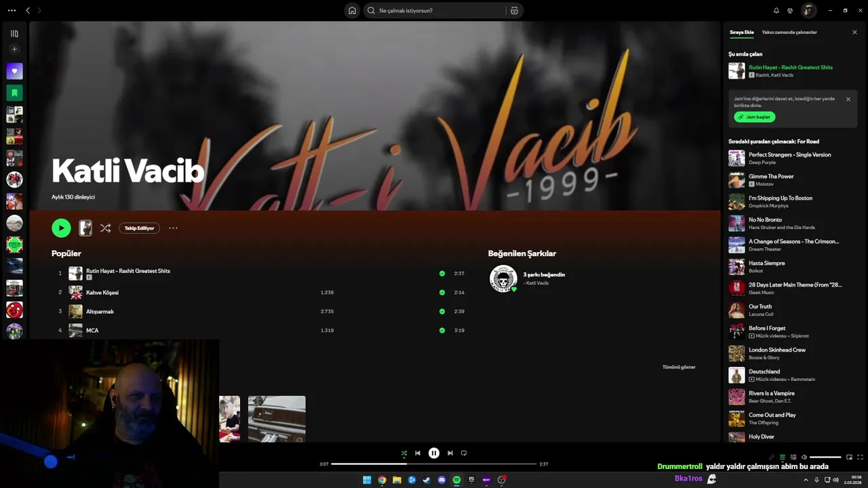Toggle liked checkmark for Kahve Köşesi
This screenshot has width=868, height=488.
(x=442, y=292)
